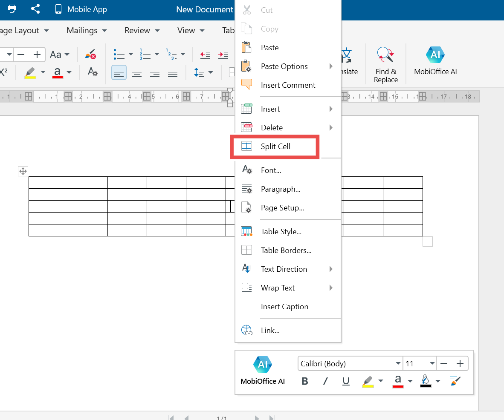Justify text in ribbon

pyautogui.click(x=173, y=72)
